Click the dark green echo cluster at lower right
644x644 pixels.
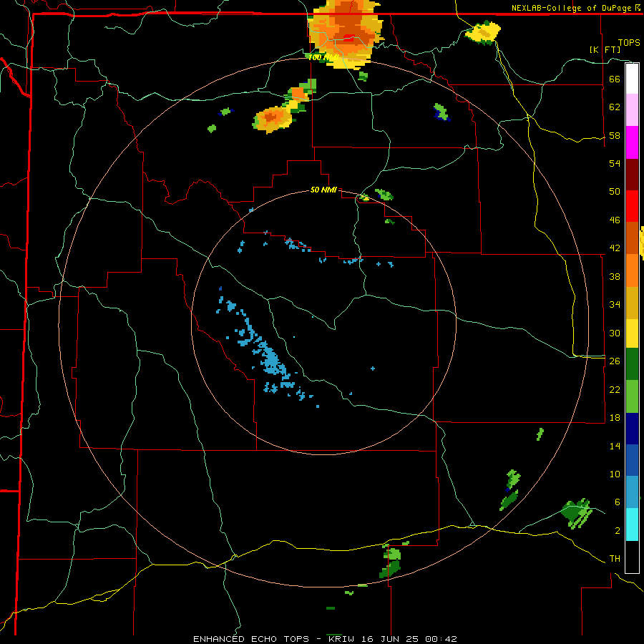point(577,512)
